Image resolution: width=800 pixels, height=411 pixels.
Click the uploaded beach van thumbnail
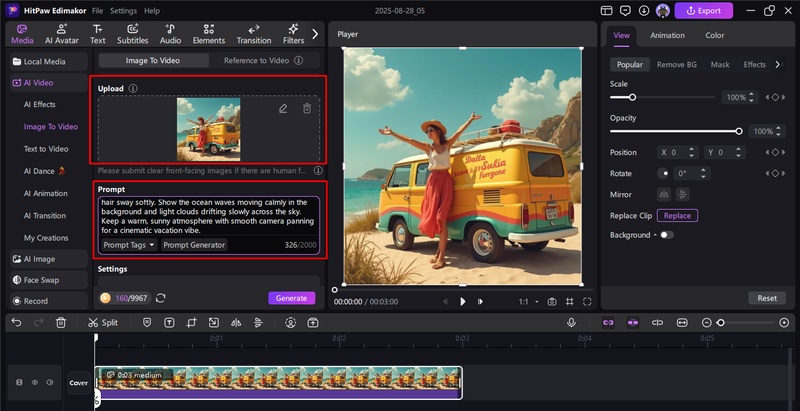point(209,130)
